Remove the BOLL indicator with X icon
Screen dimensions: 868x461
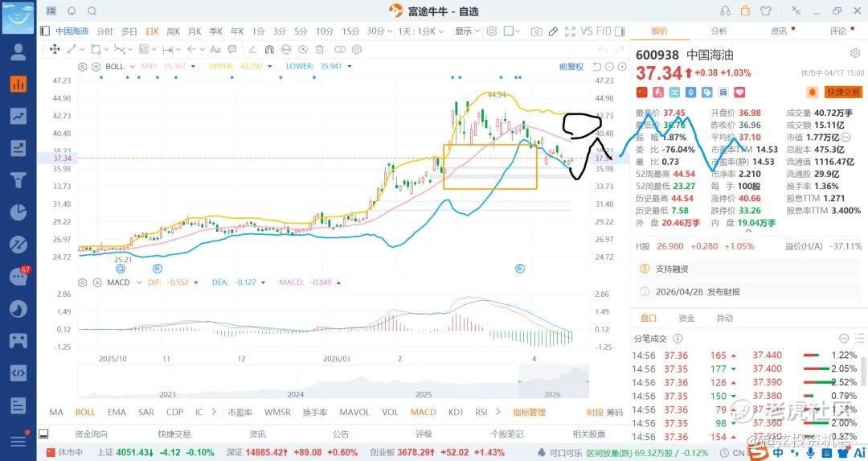pos(96,67)
